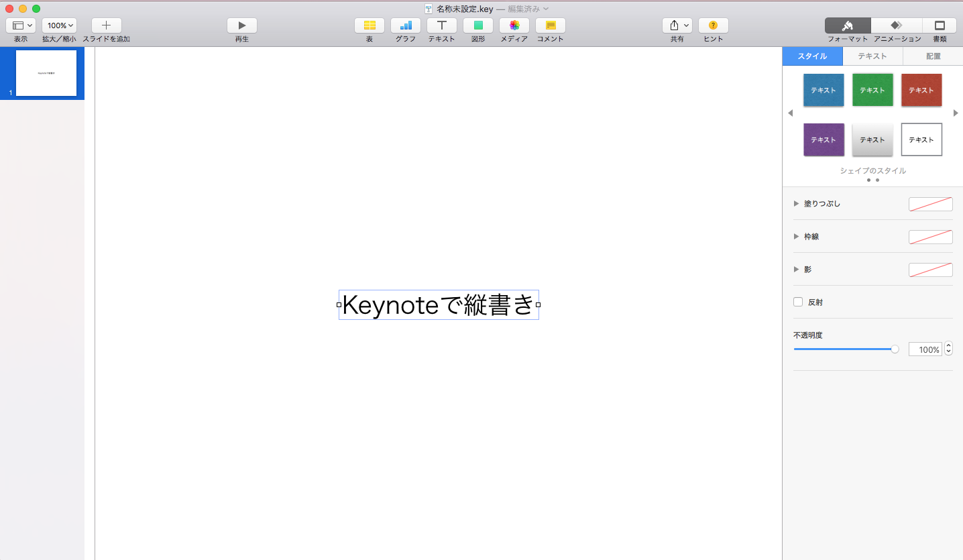Apply the purple shape style
This screenshot has width=963, height=560.
click(x=824, y=139)
